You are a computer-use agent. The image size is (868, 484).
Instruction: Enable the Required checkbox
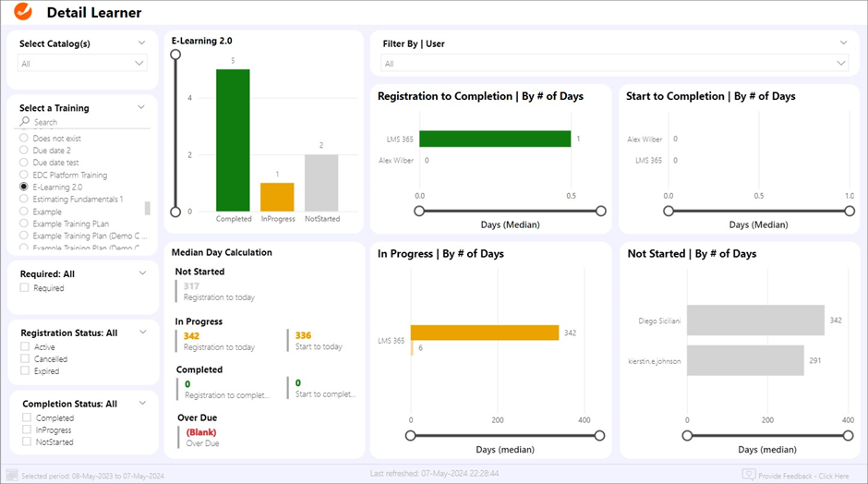(x=25, y=288)
